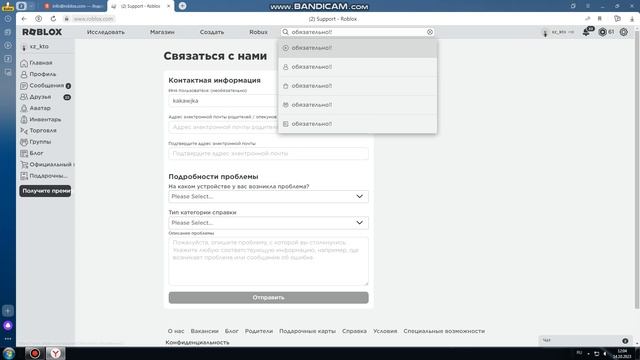
Task: Select the groups search suggestion
Action: pyautogui.click(x=358, y=105)
